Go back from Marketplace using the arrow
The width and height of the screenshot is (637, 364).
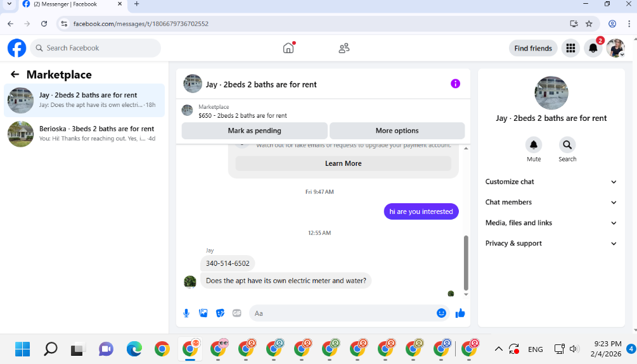point(15,74)
